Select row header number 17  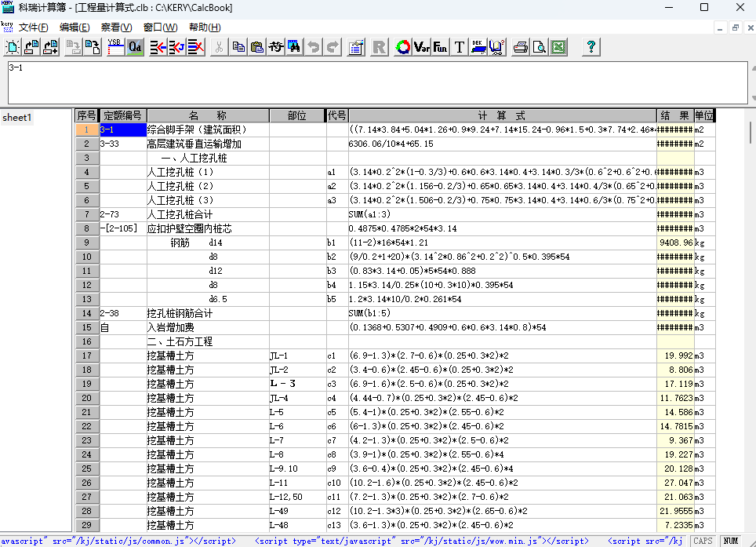[x=86, y=356]
